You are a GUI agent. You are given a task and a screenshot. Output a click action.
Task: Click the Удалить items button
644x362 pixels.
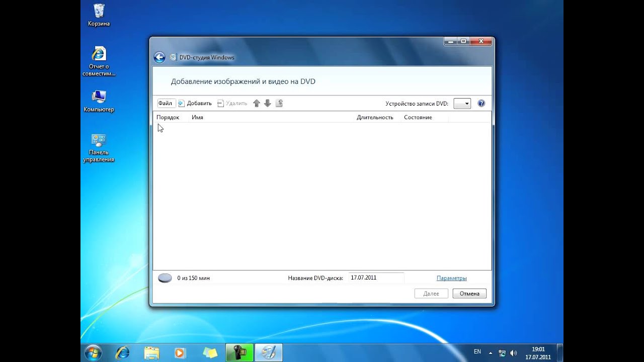[232, 103]
